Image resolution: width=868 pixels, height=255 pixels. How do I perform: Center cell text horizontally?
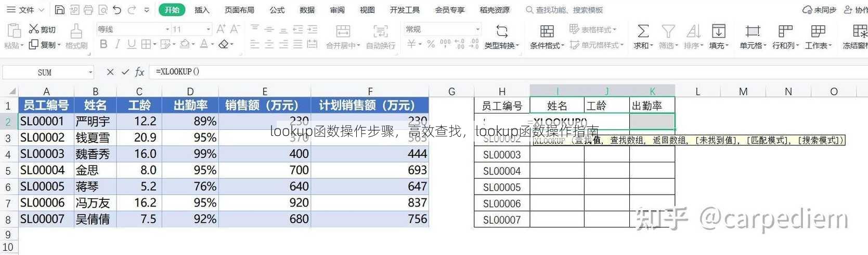[x=269, y=45]
